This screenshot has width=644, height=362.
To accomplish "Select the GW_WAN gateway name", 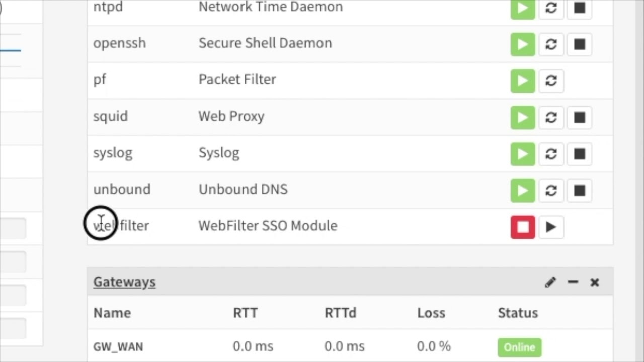I will point(118,347).
